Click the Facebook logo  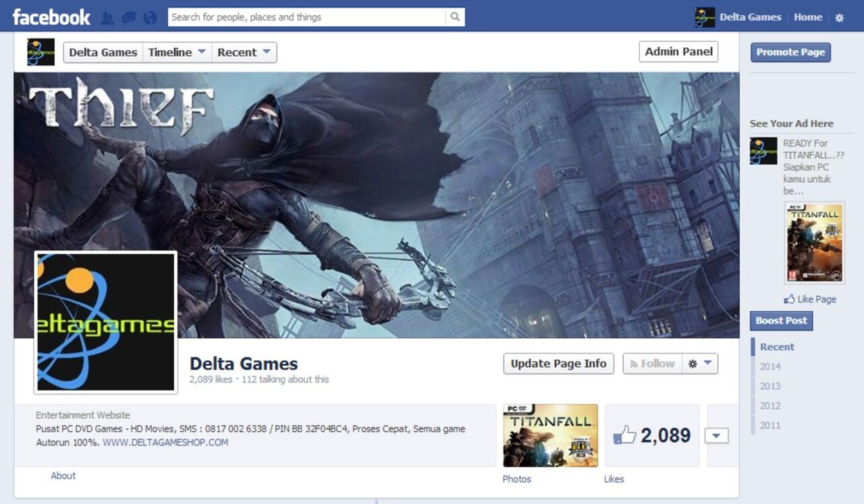tap(51, 17)
